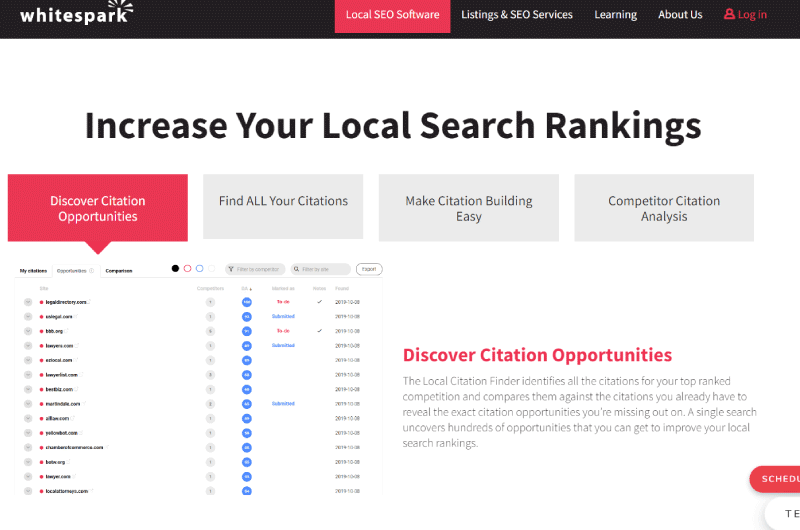Screen dimensions: 800x530
Task: Click the competitors count badge for martindale.com
Action: [x=210, y=404]
